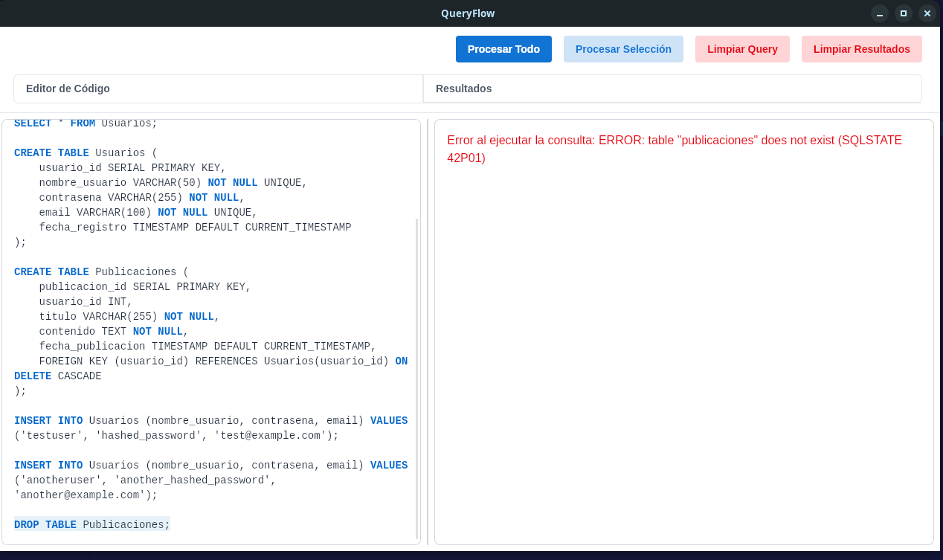Click the "nombre_usuario VARCHAR(50) NOT NULL UNIQUE," line
The image size is (943, 560).
point(173,183)
